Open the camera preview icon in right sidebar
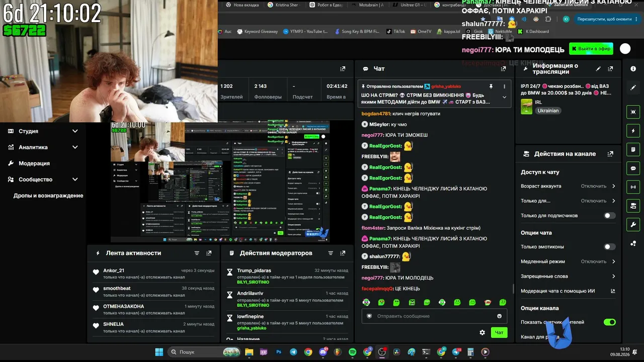644x362 pixels. click(x=633, y=112)
